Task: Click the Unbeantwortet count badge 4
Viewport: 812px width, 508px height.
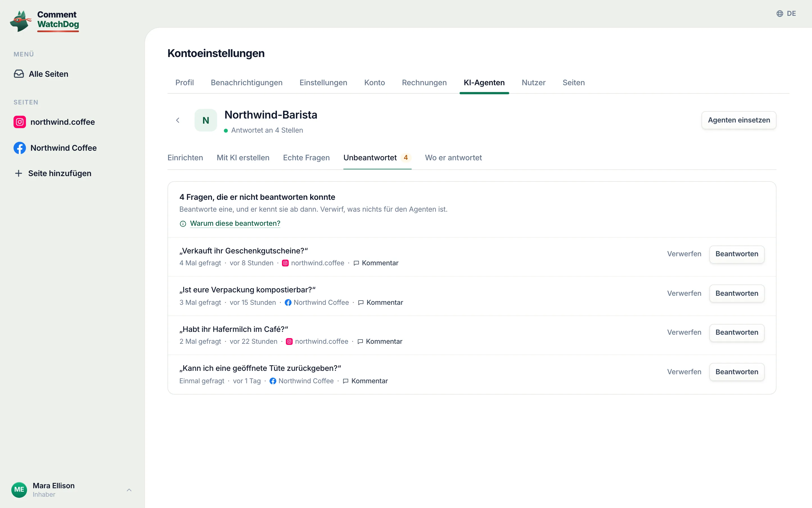Action: click(406, 157)
